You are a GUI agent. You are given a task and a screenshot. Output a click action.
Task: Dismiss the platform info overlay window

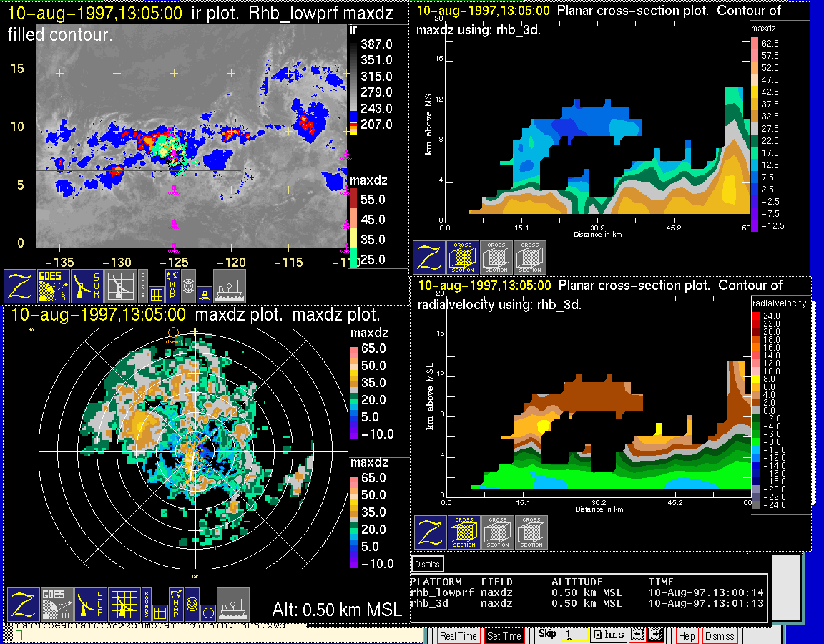[428, 564]
